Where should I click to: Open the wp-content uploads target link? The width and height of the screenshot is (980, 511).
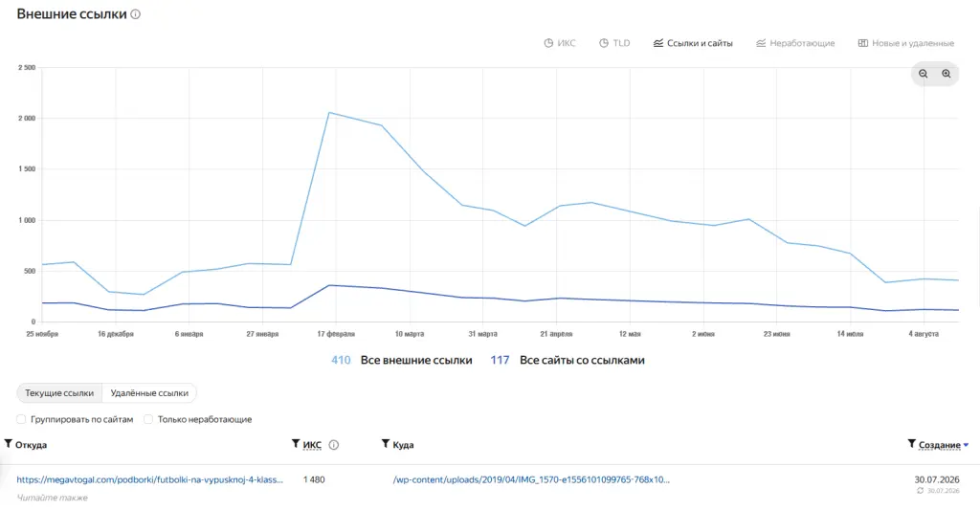pos(531,479)
